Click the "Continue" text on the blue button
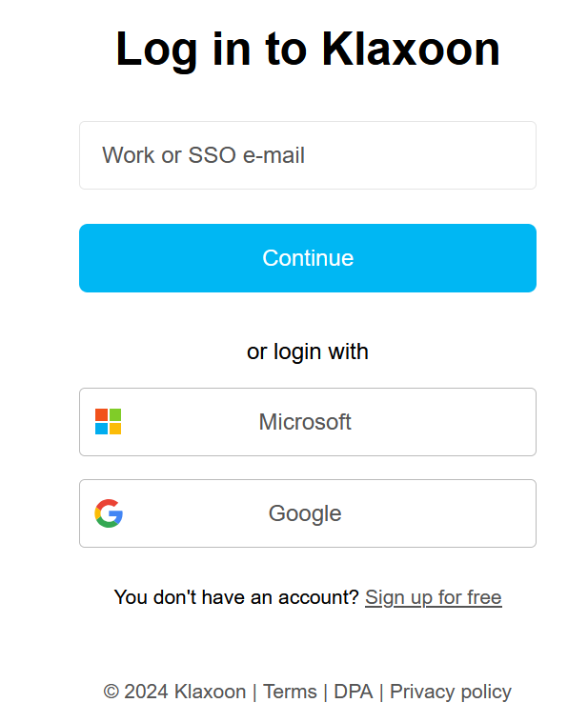The width and height of the screenshot is (588, 723). tap(307, 258)
